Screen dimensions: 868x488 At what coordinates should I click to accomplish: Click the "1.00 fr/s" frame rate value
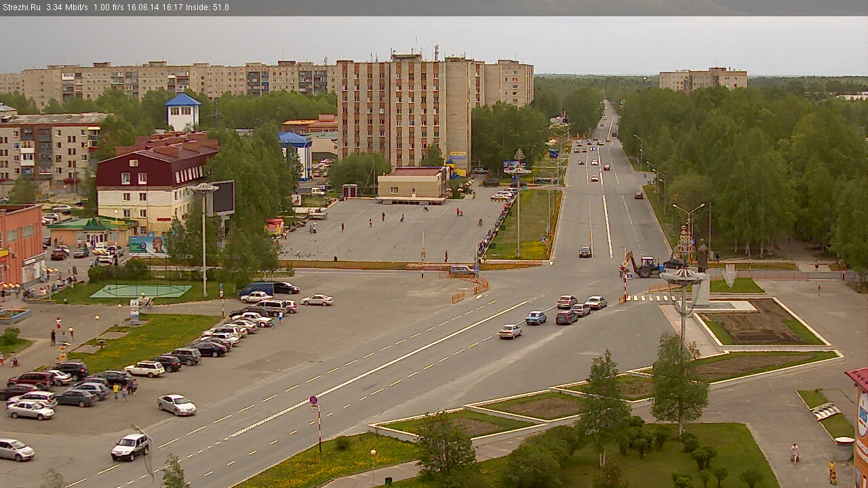pos(108,7)
